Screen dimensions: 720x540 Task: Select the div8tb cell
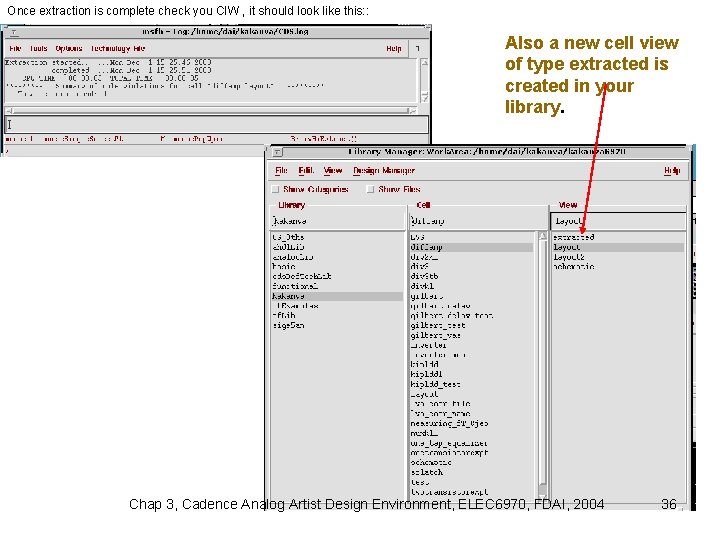(x=424, y=276)
